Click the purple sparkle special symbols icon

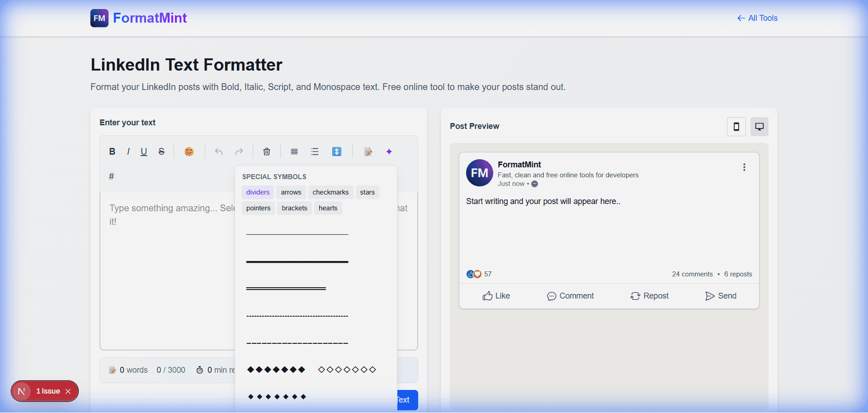[389, 152]
